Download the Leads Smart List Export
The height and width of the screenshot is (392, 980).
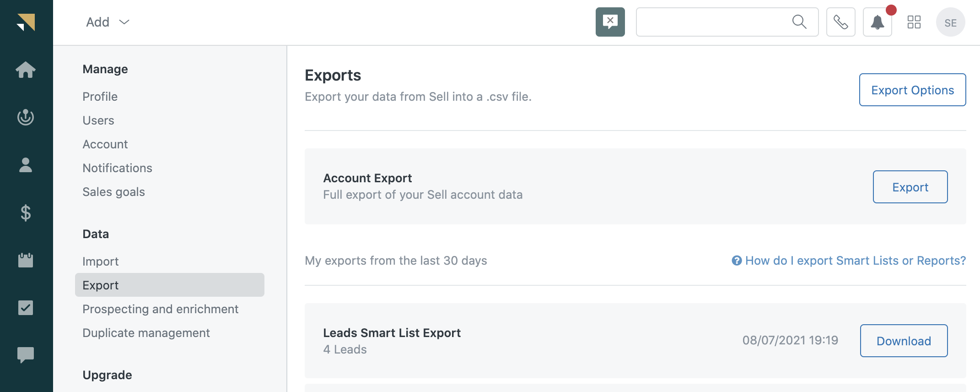[904, 341]
